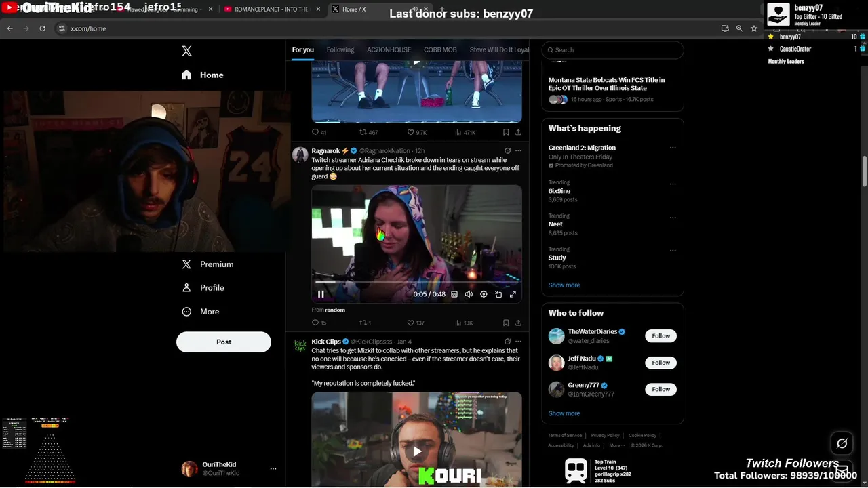This screenshot has width=868, height=488.
Task: Like the post with 9.7K likes
Action: (x=416, y=133)
